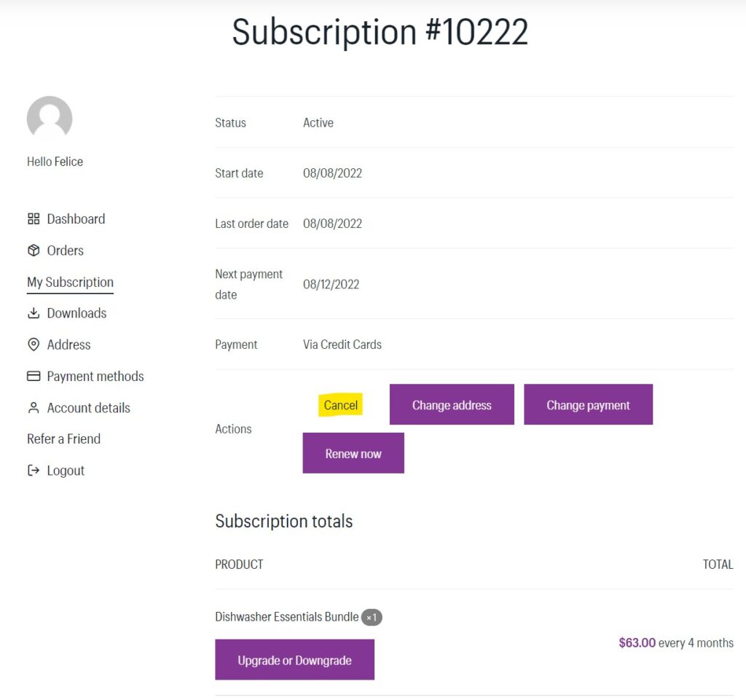
Task: Open the Dishwasher Essentials Bundle product
Action: pyautogui.click(x=284, y=616)
